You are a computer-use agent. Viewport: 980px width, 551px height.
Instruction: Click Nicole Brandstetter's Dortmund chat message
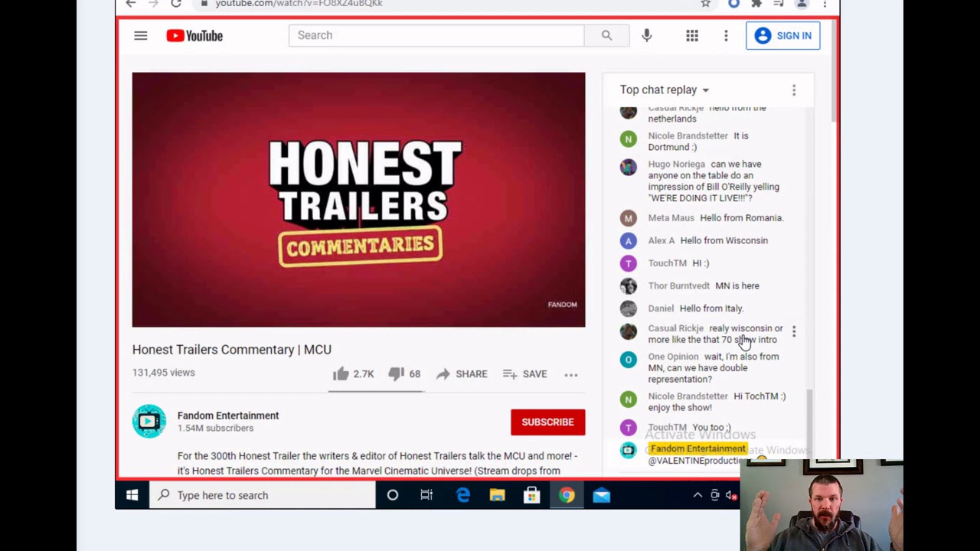708,142
